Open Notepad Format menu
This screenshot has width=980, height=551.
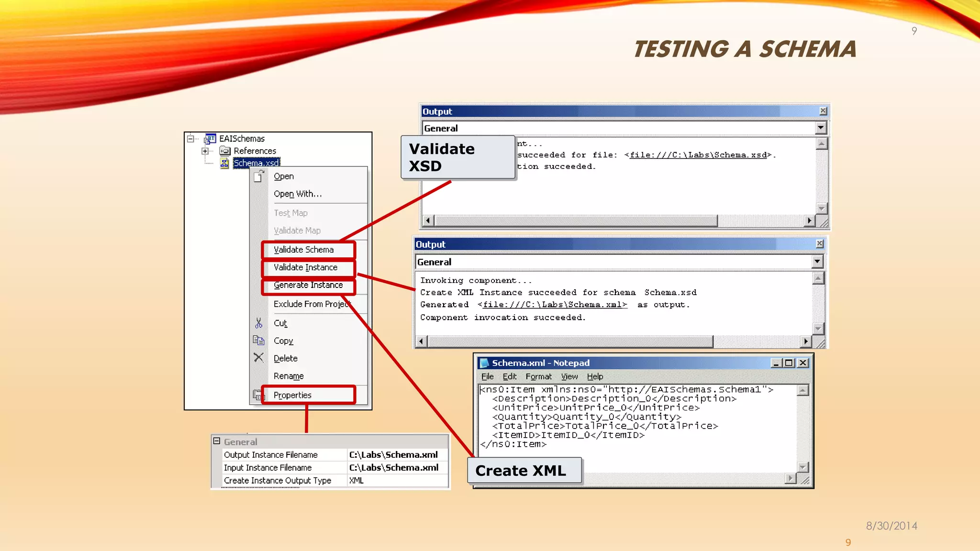pyautogui.click(x=538, y=377)
